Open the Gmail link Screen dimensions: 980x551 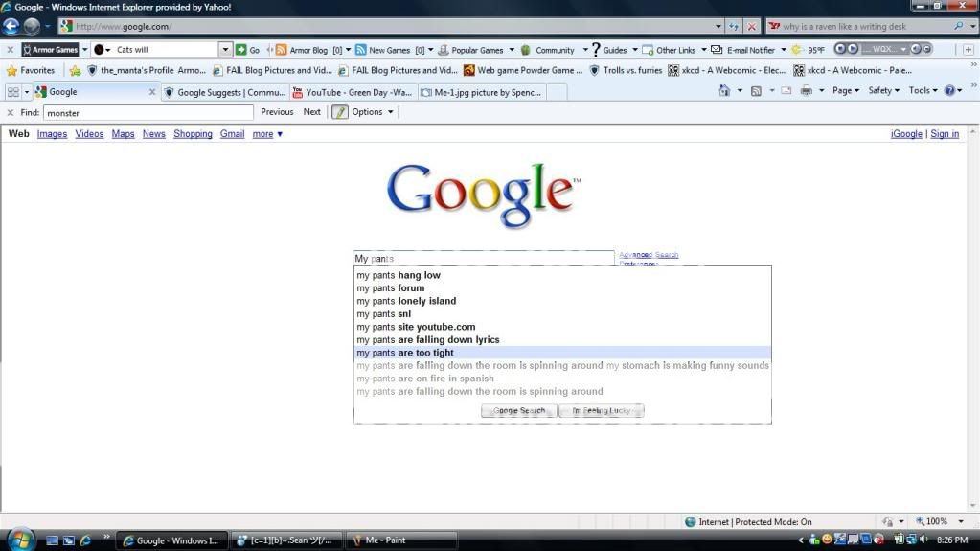click(232, 134)
